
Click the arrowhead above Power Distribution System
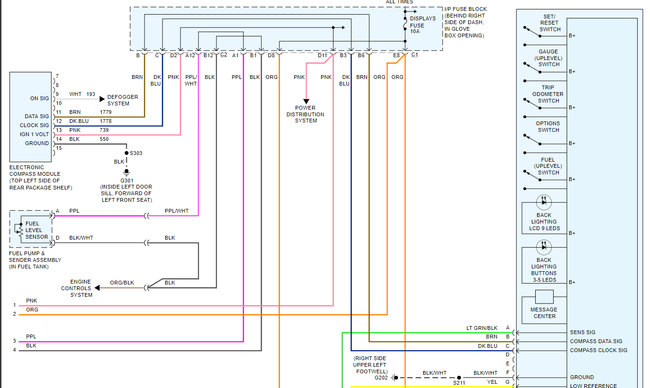pyautogui.click(x=306, y=101)
